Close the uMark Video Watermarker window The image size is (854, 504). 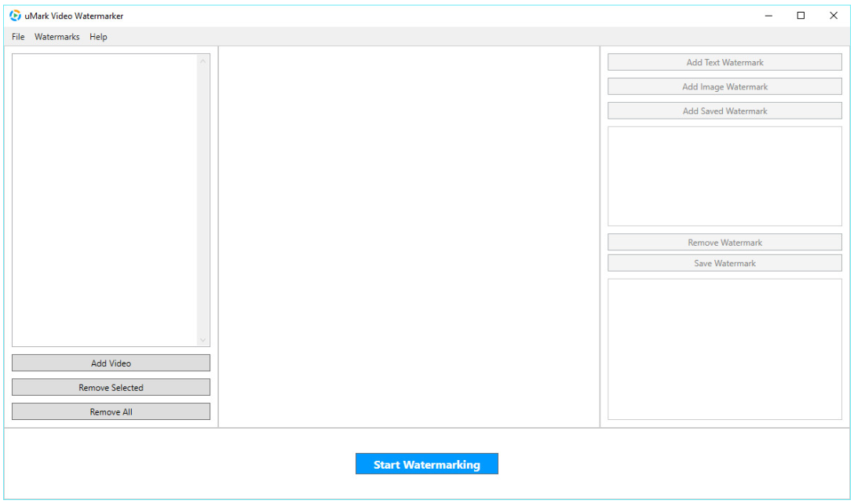tap(834, 16)
